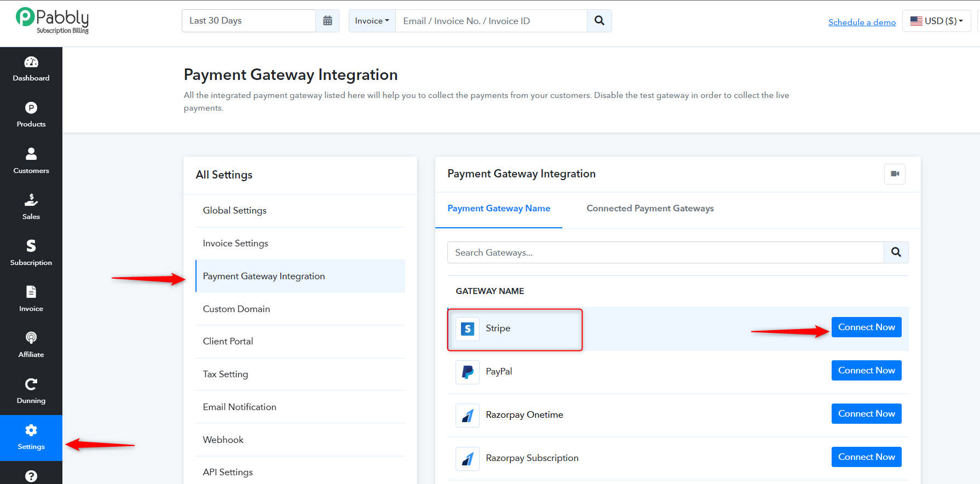Switch to the Payment Gateway Name tab
The image size is (980, 484).
(x=499, y=209)
